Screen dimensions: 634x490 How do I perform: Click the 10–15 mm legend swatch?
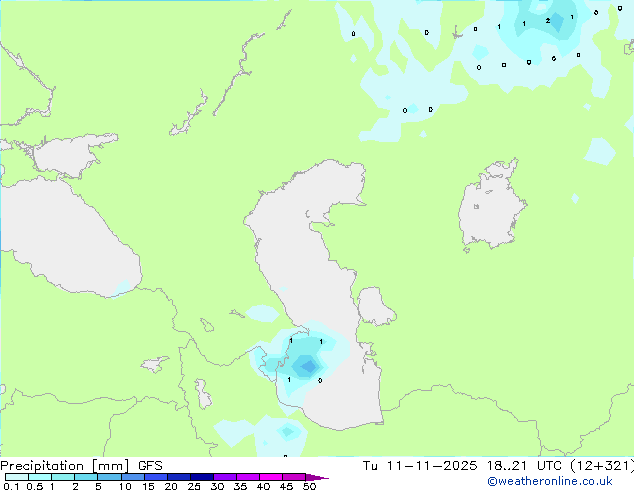point(133,477)
